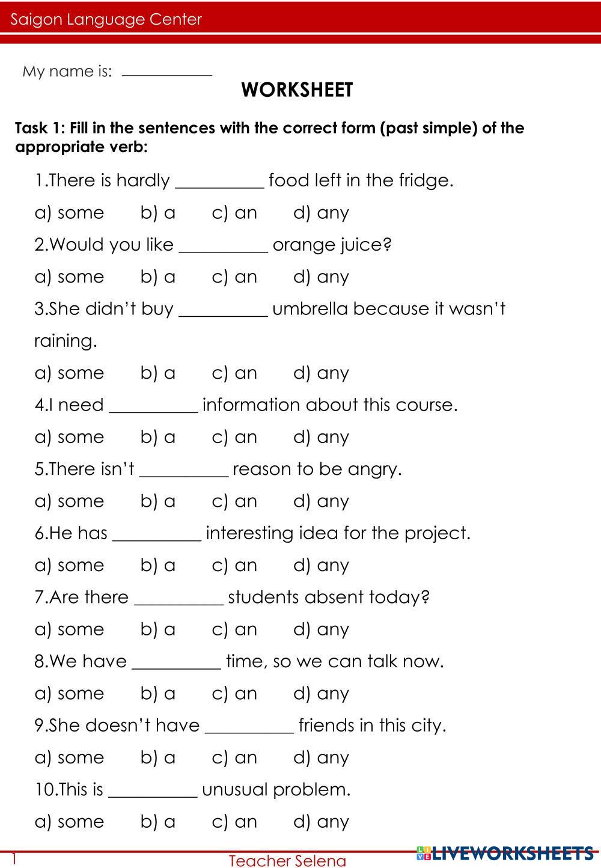601x868 pixels.
Task: Click the blank before "unusual problem"
Action: point(153,790)
